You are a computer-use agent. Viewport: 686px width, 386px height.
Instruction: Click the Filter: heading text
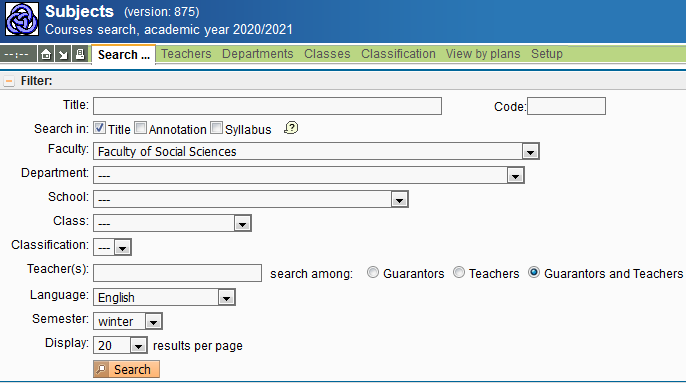(x=37, y=81)
